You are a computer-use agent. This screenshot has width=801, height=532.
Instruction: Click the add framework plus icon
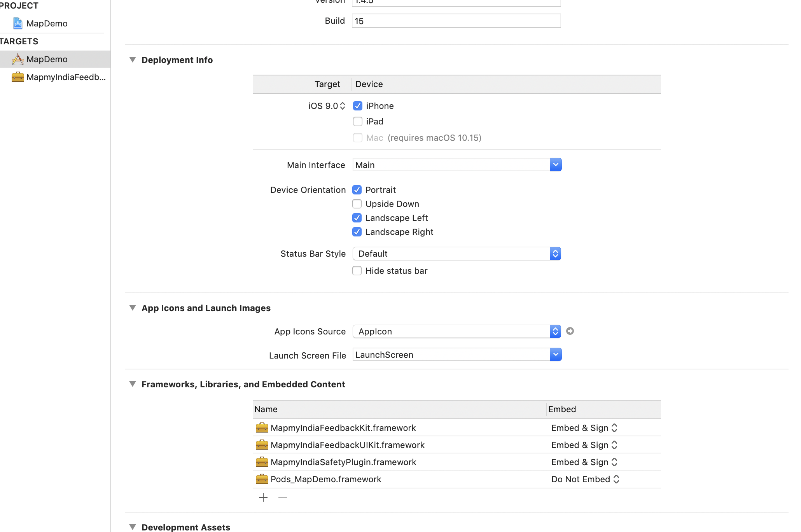pos(263,497)
